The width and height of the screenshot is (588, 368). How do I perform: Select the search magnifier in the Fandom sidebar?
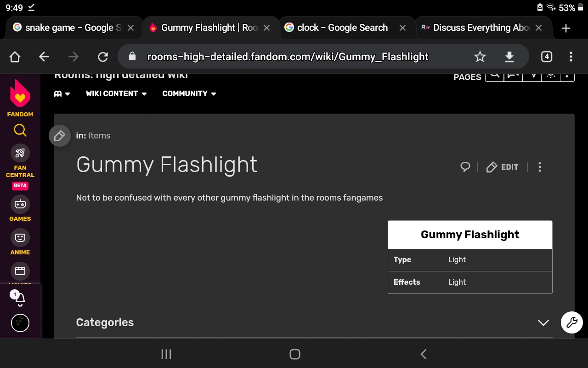pyautogui.click(x=20, y=130)
